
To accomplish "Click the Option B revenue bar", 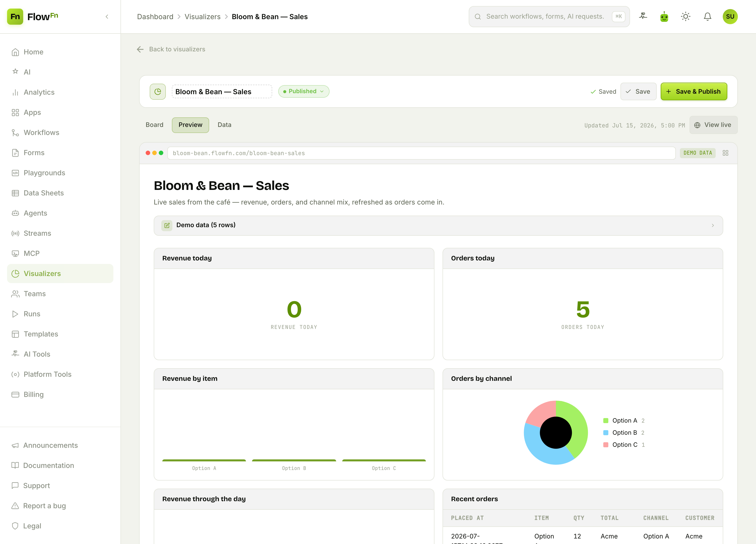I will tap(294, 460).
